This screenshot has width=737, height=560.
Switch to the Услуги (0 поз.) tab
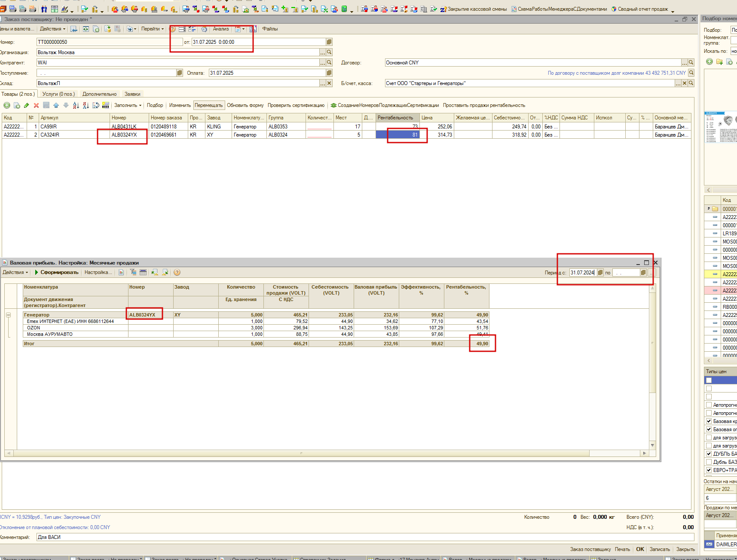(58, 94)
